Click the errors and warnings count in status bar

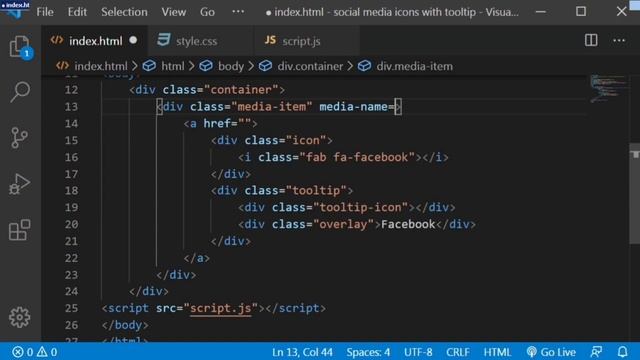pos(35,352)
